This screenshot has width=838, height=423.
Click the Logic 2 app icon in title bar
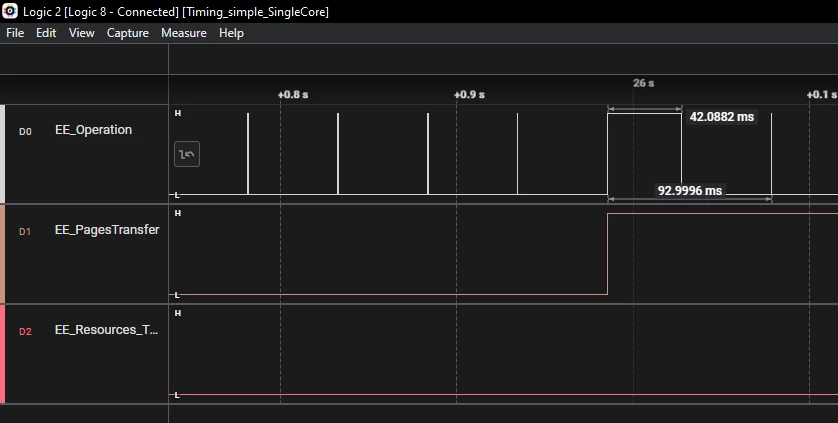pyautogui.click(x=10, y=11)
